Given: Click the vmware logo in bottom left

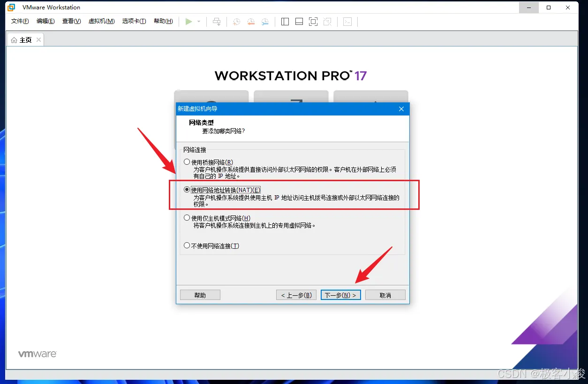Looking at the screenshot, I should pos(38,354).
